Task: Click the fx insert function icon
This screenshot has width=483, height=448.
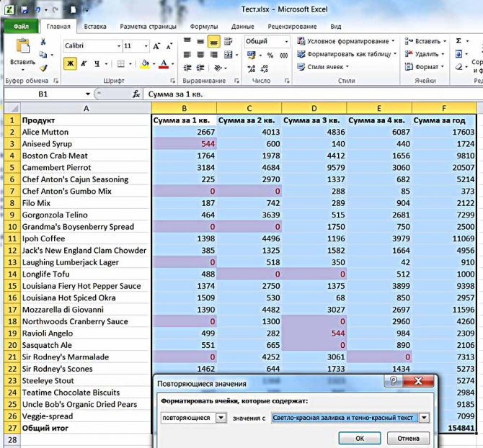Action: [136, 94]
